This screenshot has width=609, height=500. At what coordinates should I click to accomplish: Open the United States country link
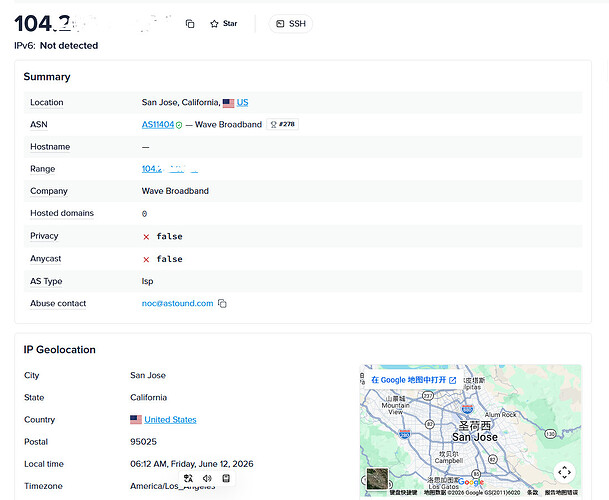coord(170,420)
